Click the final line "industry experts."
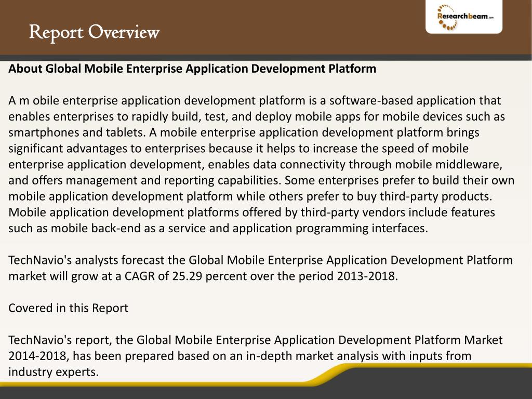532x399 pixels. 54,372
